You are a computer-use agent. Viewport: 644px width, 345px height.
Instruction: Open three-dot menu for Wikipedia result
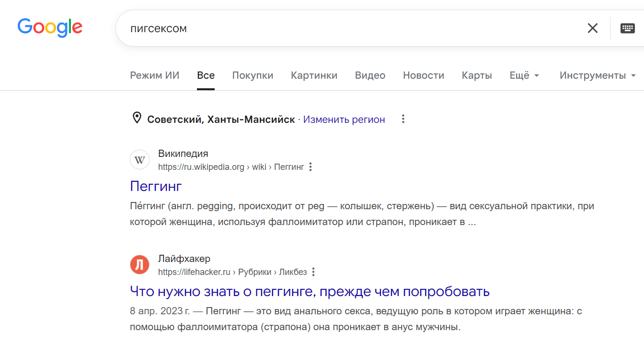pos(310,167)
